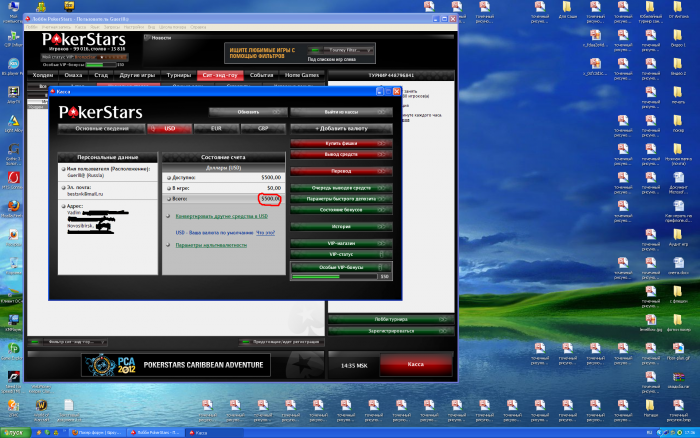Click the История button
Viewport: 700px width, 438px height.
pos(342,227)
